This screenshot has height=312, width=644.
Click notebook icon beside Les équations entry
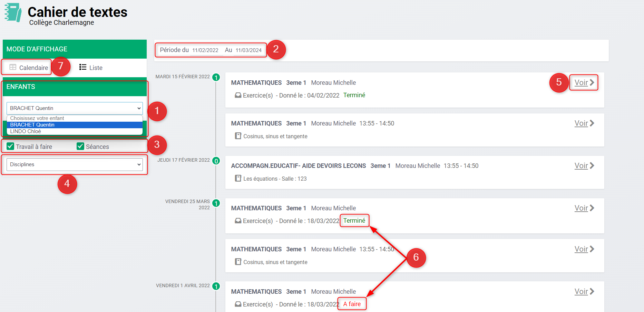pos(238,178)
